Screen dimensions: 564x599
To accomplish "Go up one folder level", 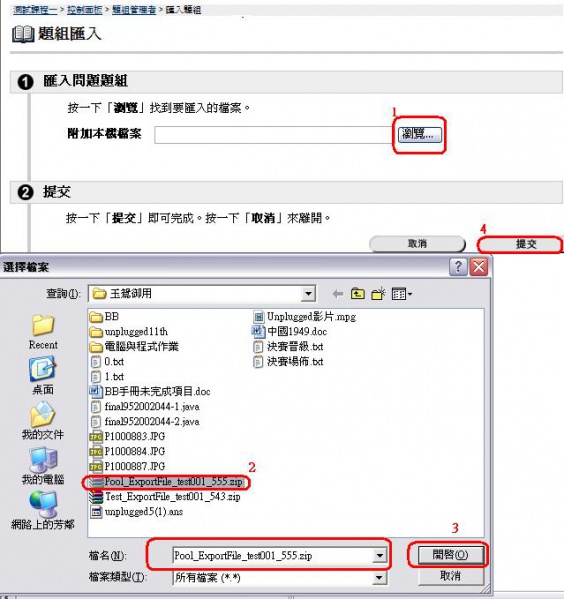I will coord(358,294).
